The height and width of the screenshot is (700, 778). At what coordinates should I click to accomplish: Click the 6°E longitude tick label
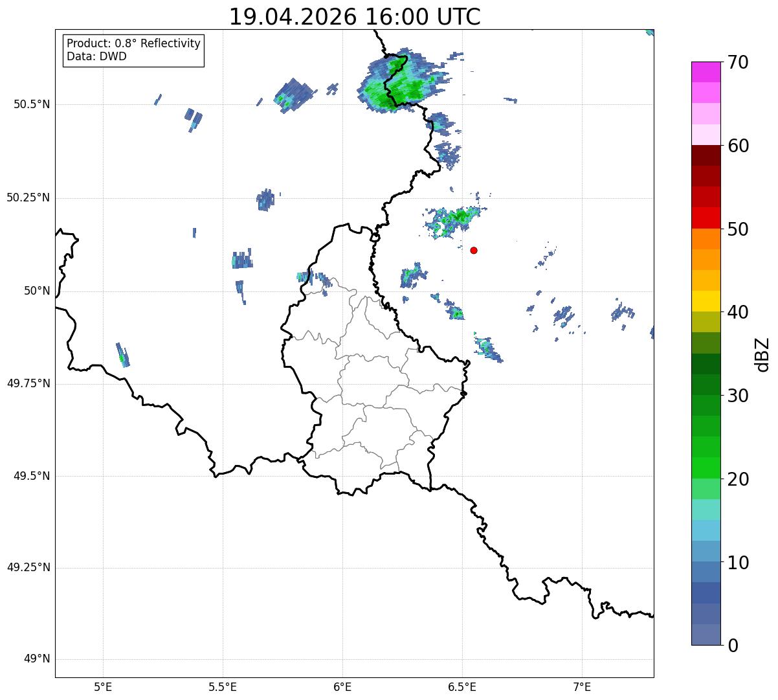click(x=342, y=686)
